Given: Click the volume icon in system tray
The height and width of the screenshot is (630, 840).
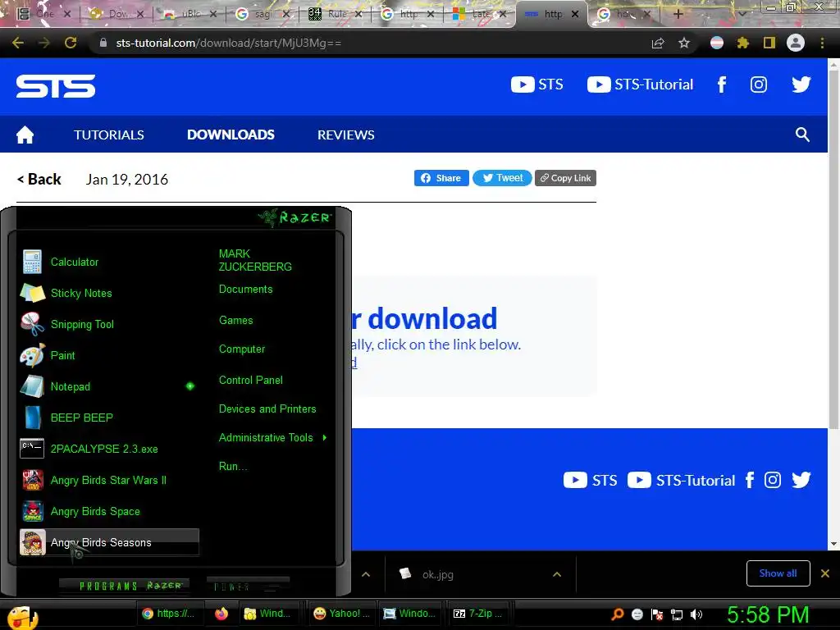Looking at the screenshot, I should click(x=696, y=614).
